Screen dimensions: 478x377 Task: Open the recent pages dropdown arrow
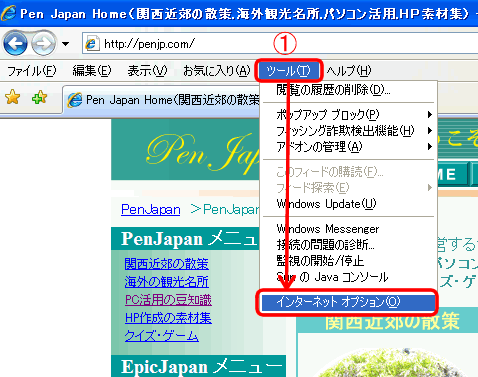[x=66, y=44]
